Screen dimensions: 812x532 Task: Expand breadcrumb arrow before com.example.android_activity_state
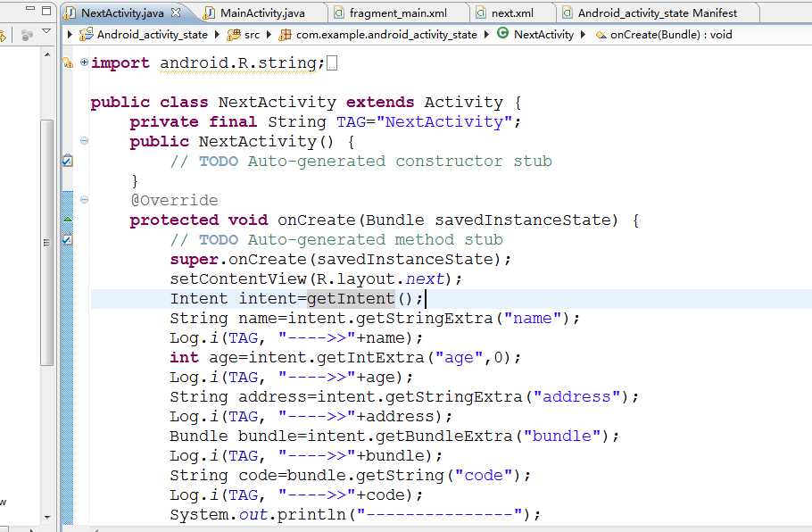coord(269,34)
